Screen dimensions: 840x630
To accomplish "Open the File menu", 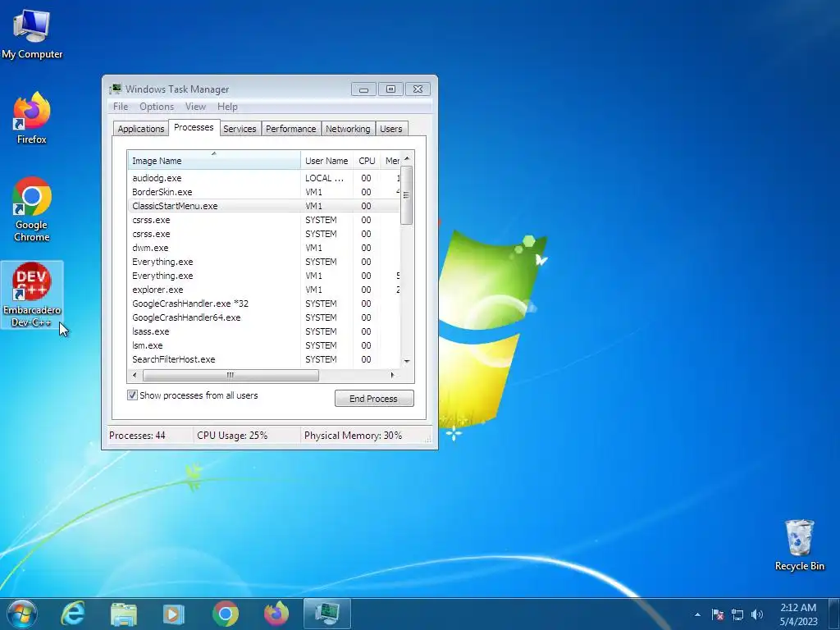I will 121,107.
